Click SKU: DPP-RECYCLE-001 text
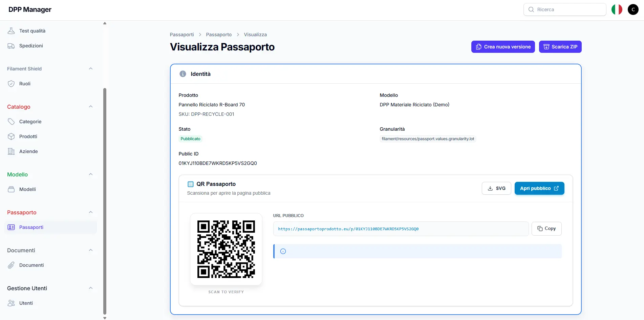This screenshot has width=644, height=320. click(207, 114)
